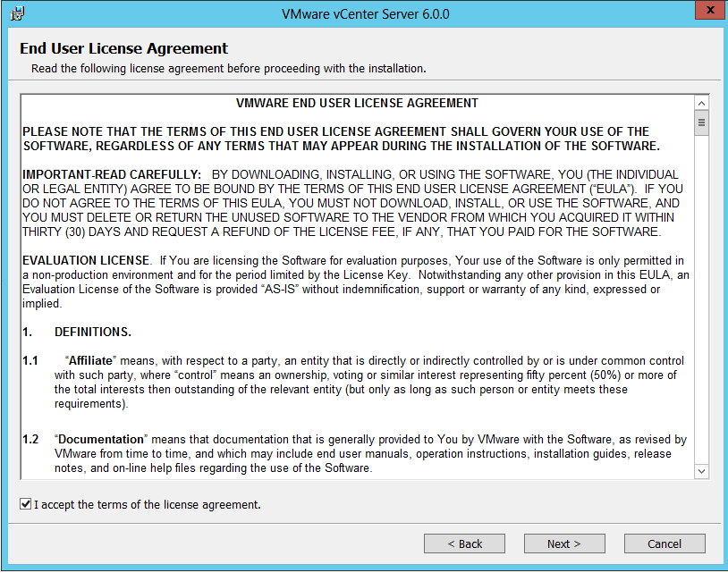
Task: Cancel the vCenter Server installation
Action: 665,544
